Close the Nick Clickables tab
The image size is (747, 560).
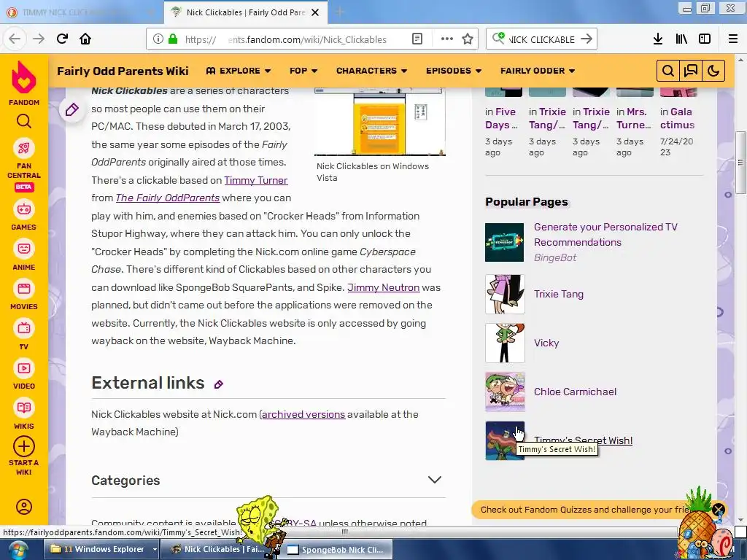[315, 12]
